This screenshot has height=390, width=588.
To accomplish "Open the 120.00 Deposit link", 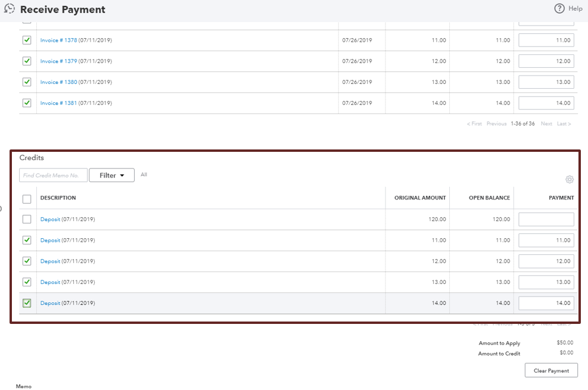I will (50, 219).
